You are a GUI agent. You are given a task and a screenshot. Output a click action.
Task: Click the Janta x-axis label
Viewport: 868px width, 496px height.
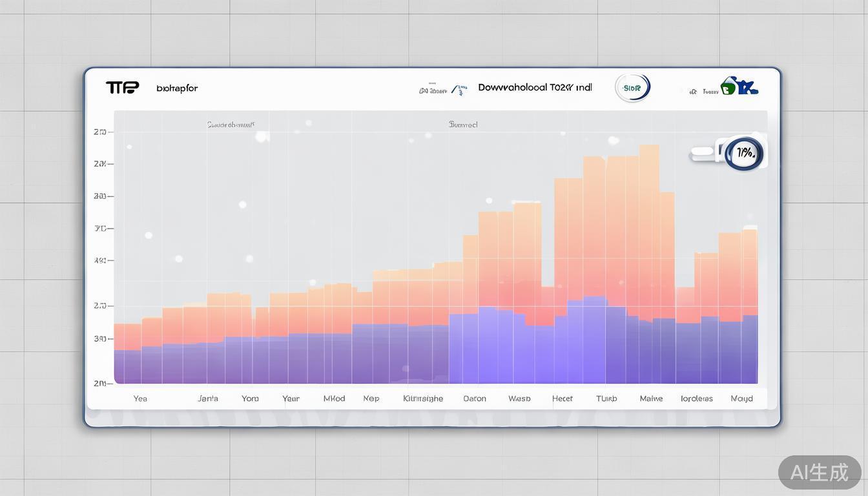208,398
